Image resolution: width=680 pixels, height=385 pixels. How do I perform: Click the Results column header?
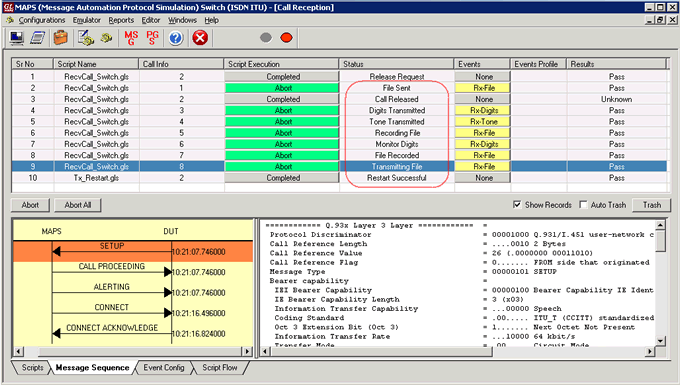pos(616,64)
